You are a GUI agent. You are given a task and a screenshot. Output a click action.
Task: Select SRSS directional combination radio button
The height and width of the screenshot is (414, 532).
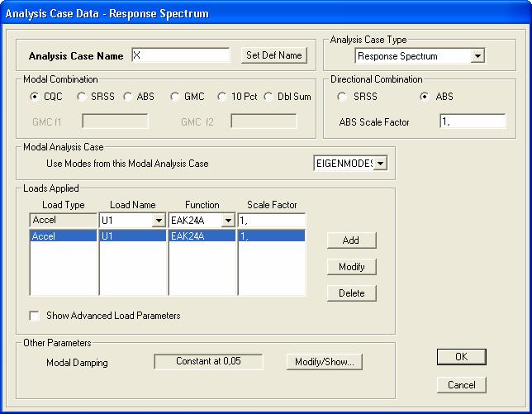click(x=342, y=97)
